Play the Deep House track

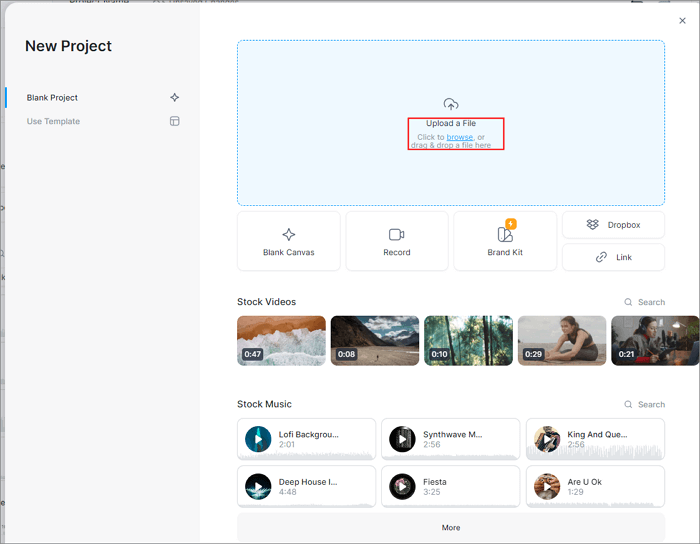pos(258,486)
